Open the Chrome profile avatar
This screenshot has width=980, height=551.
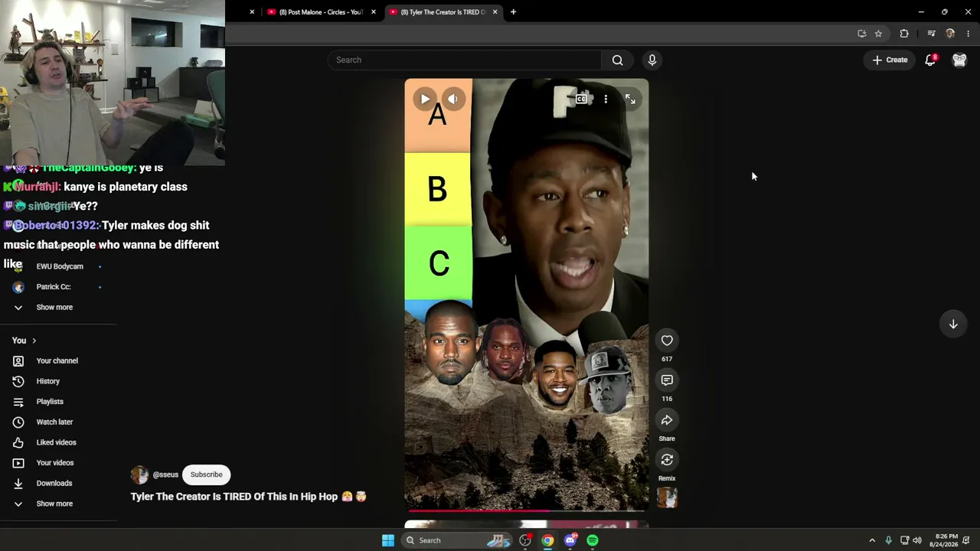pos(950,34)
